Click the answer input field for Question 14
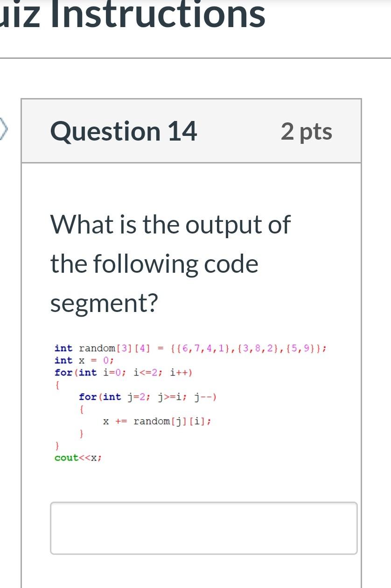This screenshot has width=391, height=588. pos(204,527)
